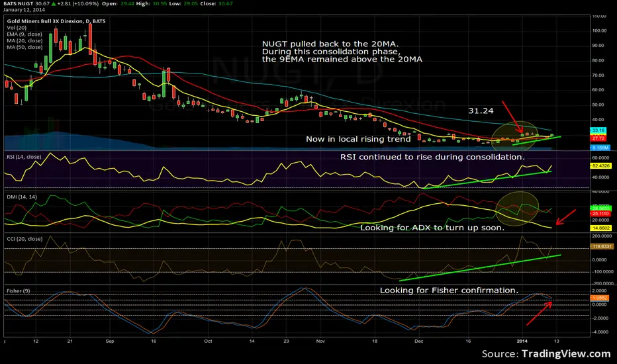Click the +2.81 (+10.09%) change value

tap(78, 3)
